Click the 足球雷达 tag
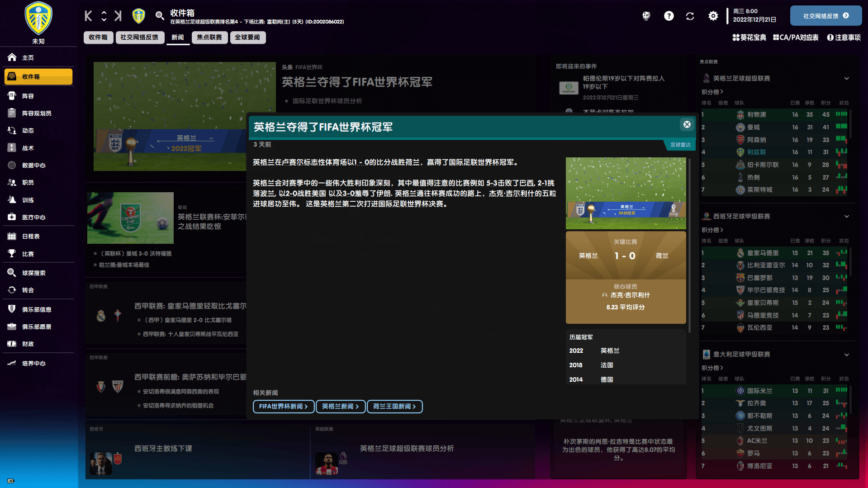The height and width of the screenshot is (488, 868). [680, 145]
